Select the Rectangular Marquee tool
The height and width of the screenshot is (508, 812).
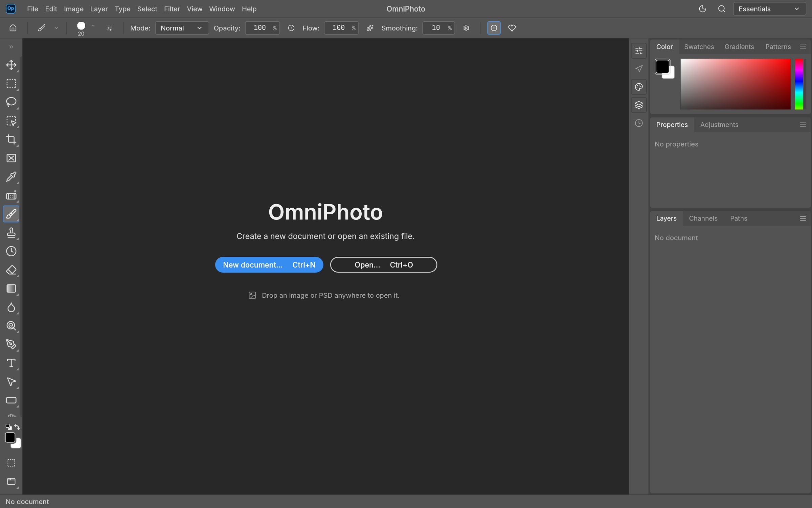pos(11,84)
